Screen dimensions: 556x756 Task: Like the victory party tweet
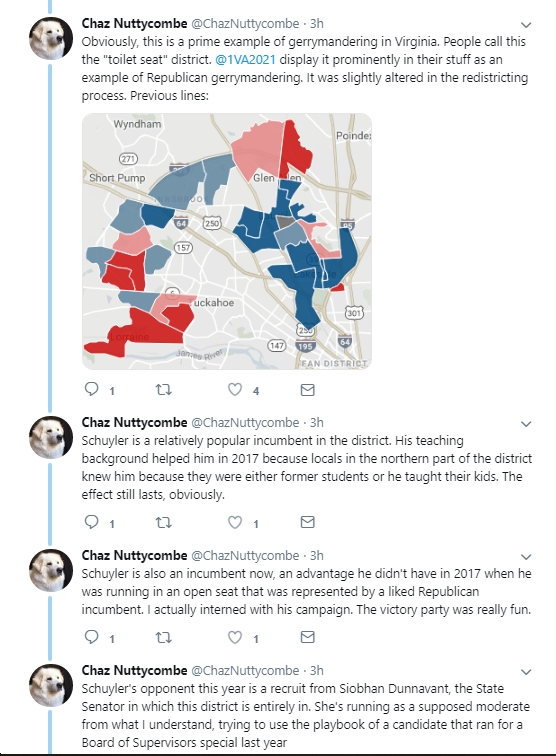[235, 637]
